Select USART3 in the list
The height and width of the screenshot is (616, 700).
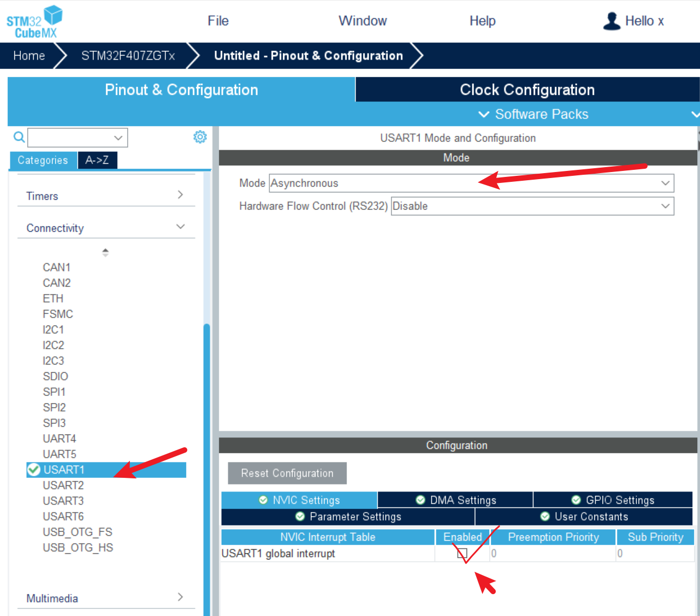coord(63,501)
